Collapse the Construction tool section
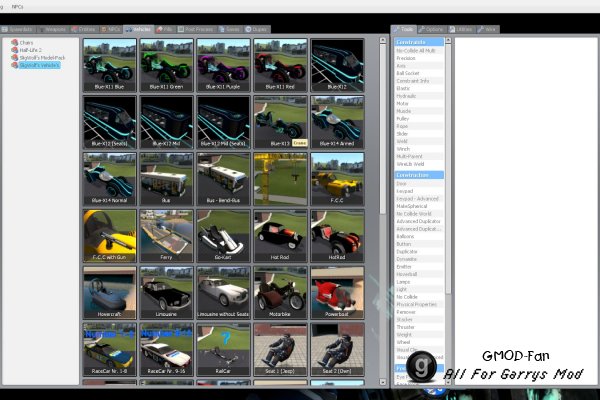This screenshot has width=600, height=400. point(419,175)
